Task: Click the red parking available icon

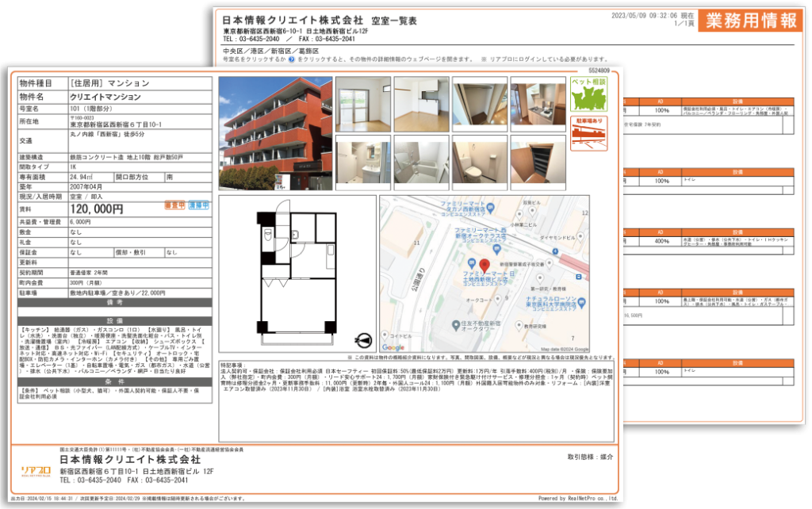Action: pos(589,134)
